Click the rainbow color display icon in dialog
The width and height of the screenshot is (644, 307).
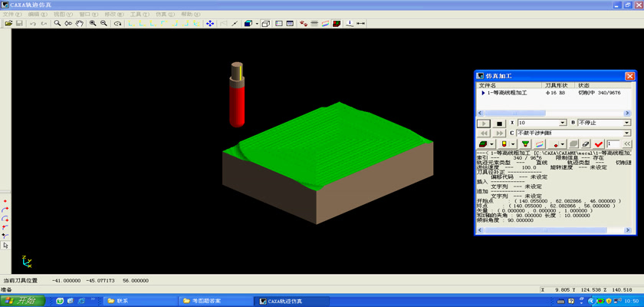click(540, 144)
